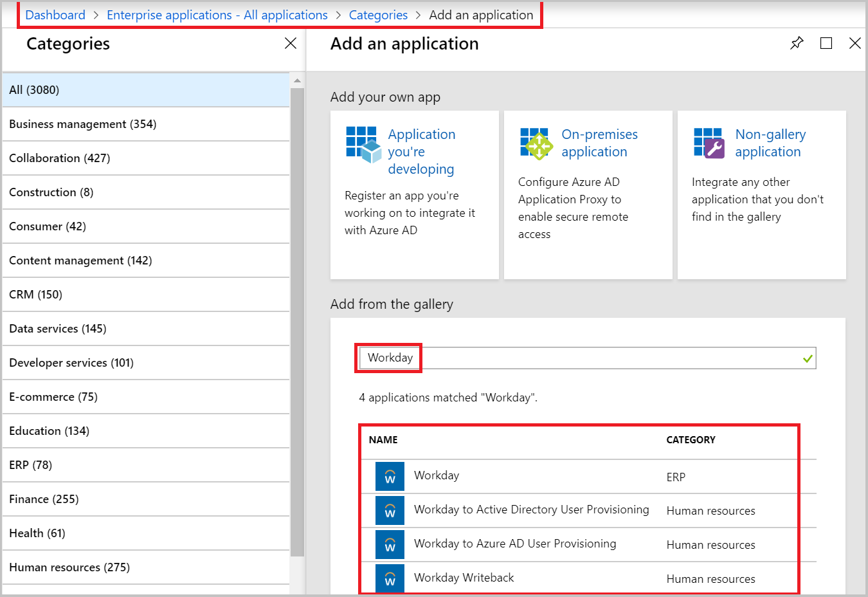
Task: Pick the E-commerce (75) category
Action: (146, 397)
